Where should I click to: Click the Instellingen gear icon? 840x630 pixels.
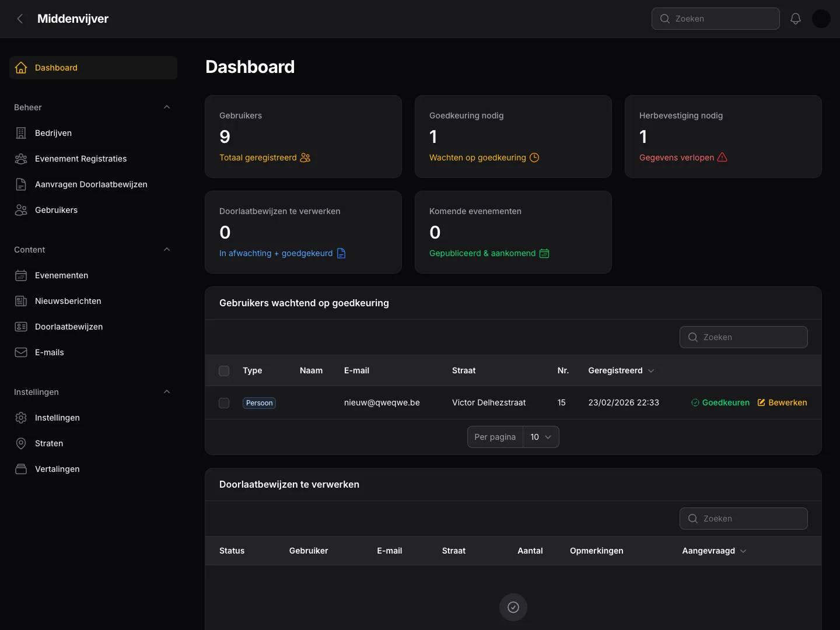click(21, 418)
